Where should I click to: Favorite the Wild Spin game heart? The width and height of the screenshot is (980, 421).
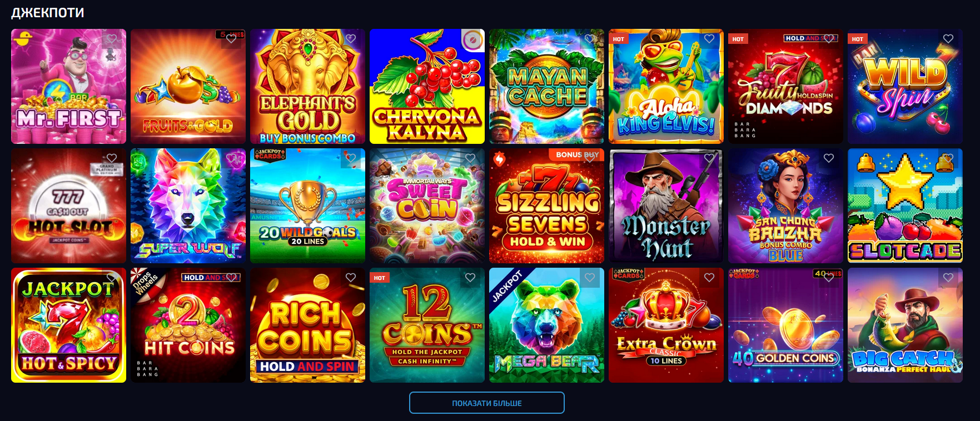coord(948,39)
